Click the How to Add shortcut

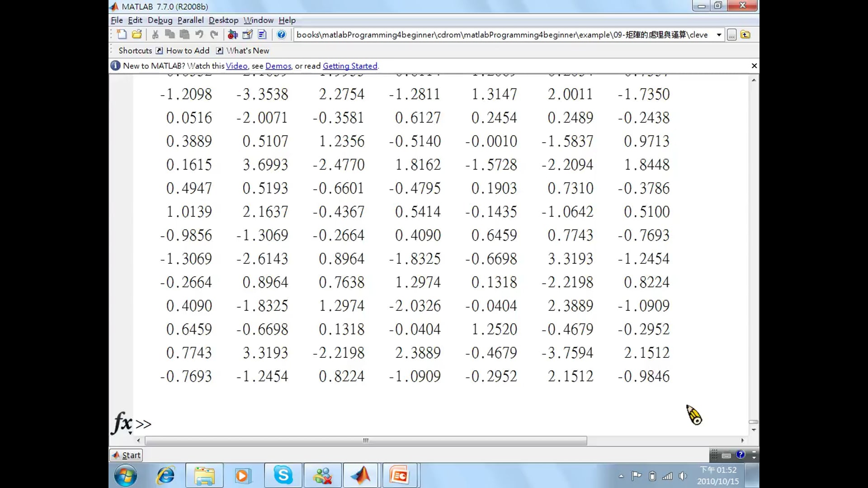188,51
